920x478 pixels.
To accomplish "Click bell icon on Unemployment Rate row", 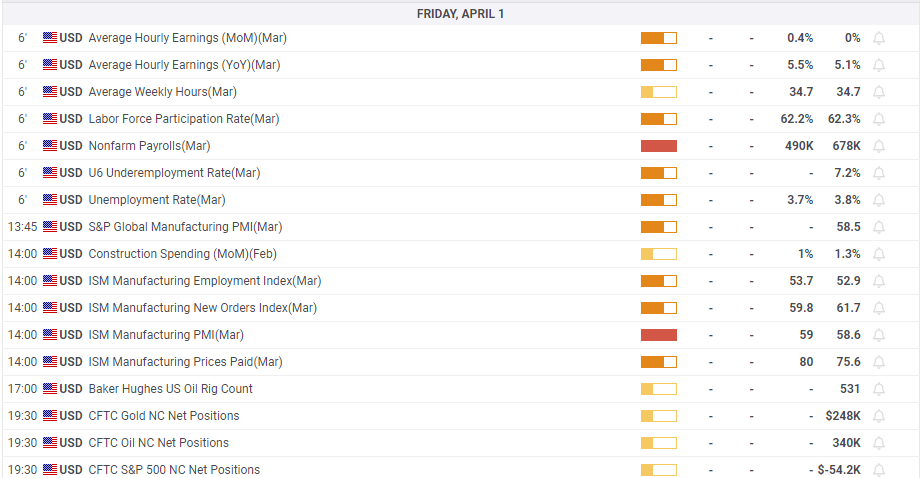I will pos(879,200).
